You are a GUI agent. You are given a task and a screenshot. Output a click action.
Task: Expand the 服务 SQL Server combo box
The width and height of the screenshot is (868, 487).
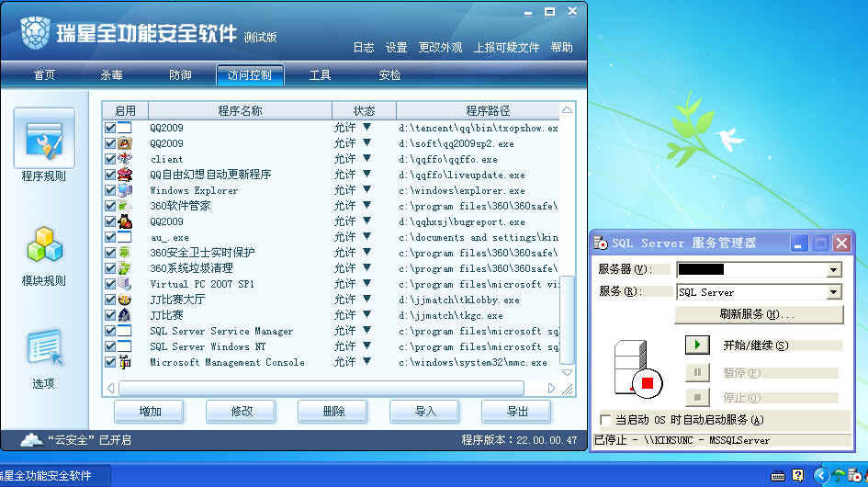(833, 292)
